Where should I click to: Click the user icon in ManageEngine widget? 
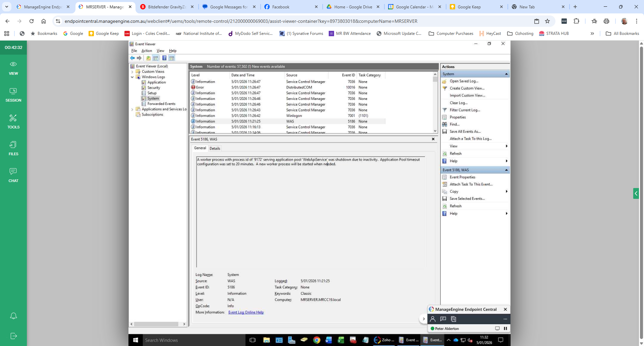tap(433, 319)
